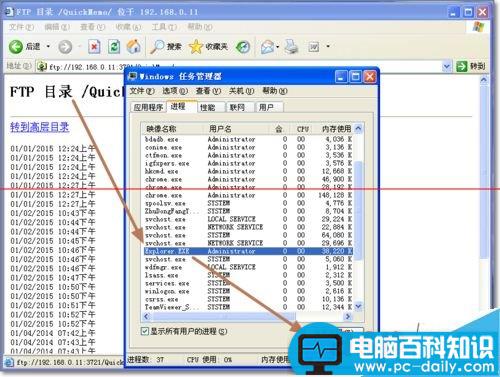
Task: Sort by 映像名称 column header
Action: (172, 129)
